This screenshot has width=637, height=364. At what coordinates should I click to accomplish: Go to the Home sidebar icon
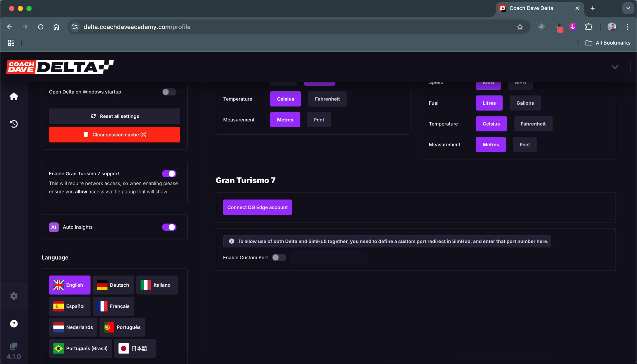(14, 96)
